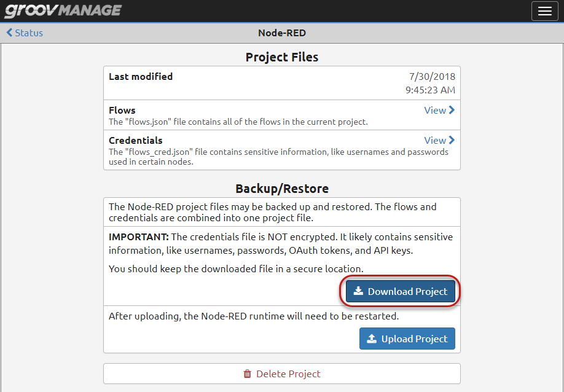Click the Upload Project button
Image resolution: width=564 pixels, height=392 pixels.
pyautogui.click(x=407, y=339)
